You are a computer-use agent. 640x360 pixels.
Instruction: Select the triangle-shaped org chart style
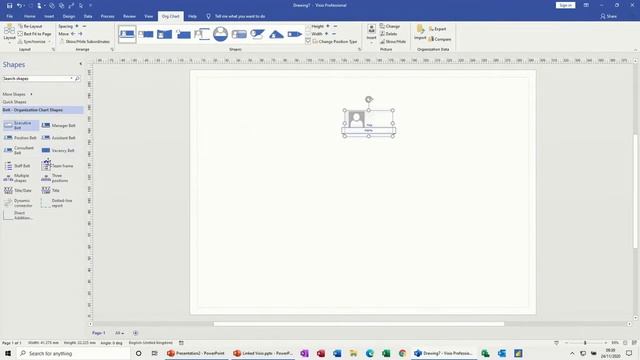click(276, 34)
